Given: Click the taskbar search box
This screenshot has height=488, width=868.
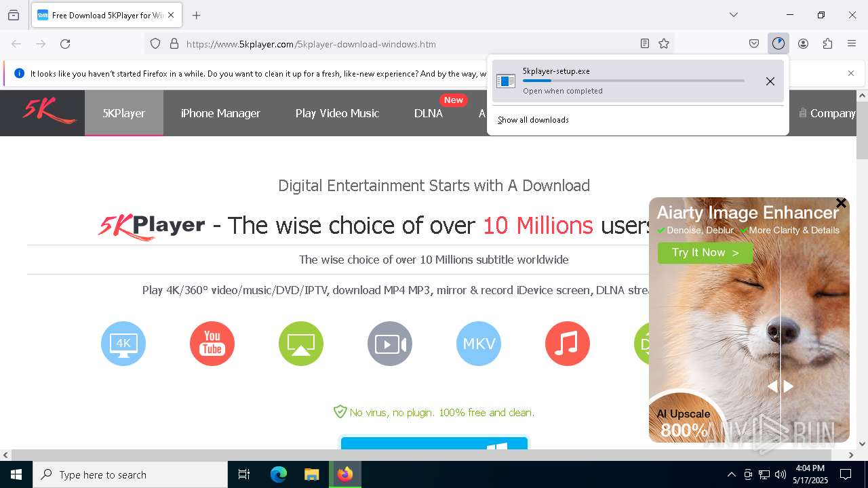Looking at the screenshot, I should pos(130,474).
